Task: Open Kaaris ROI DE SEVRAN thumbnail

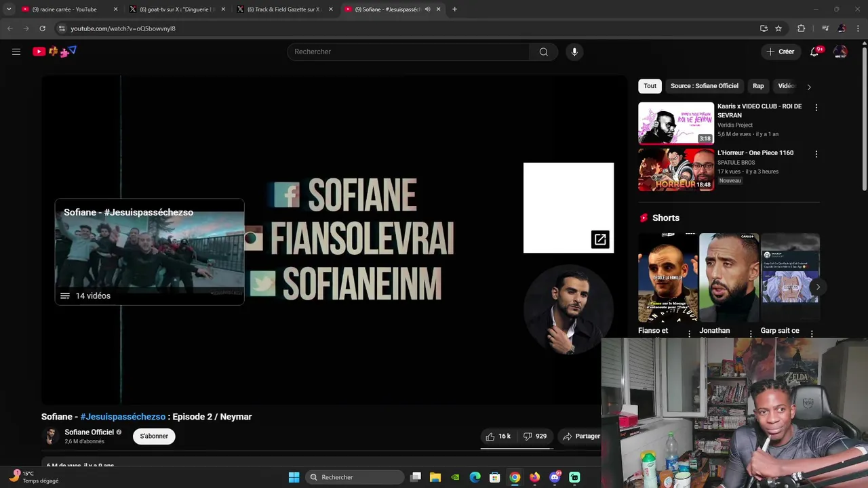Action: point(676,123)
